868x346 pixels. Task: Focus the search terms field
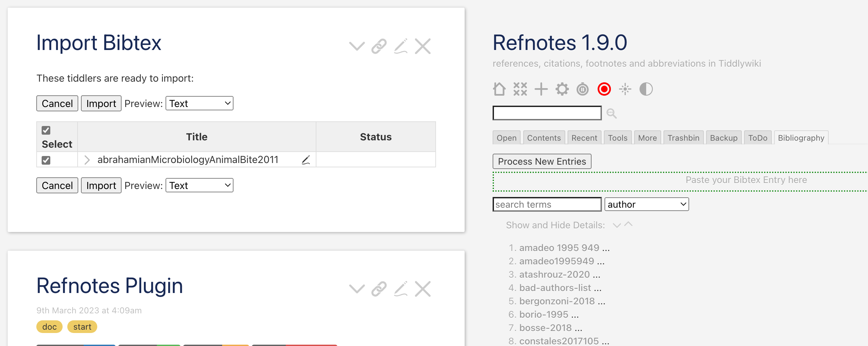click(547, 204)
